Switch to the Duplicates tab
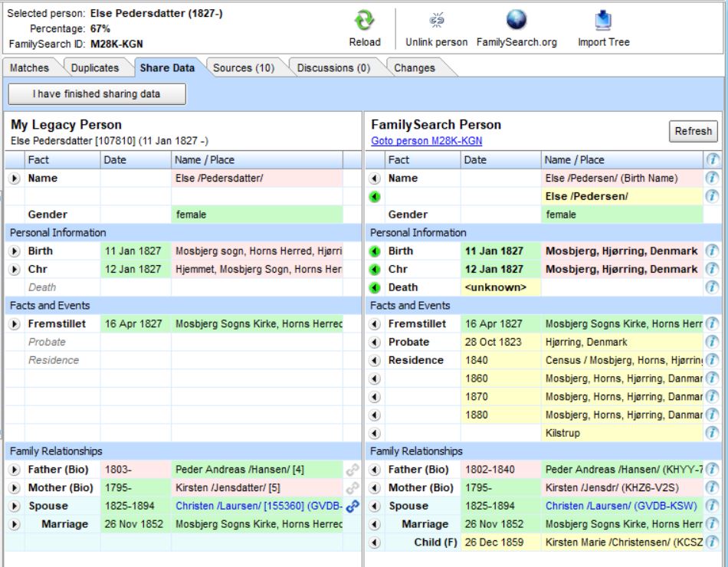 tap(95, 67)
